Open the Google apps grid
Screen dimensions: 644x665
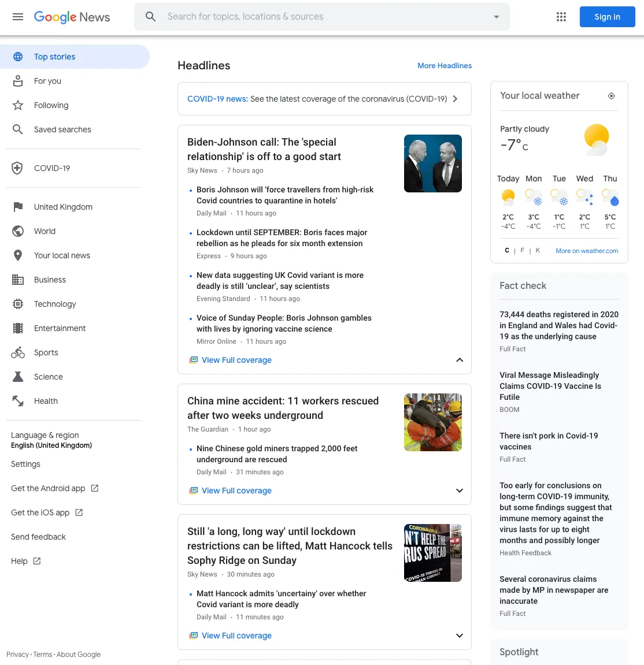click(x=561, y=17)
